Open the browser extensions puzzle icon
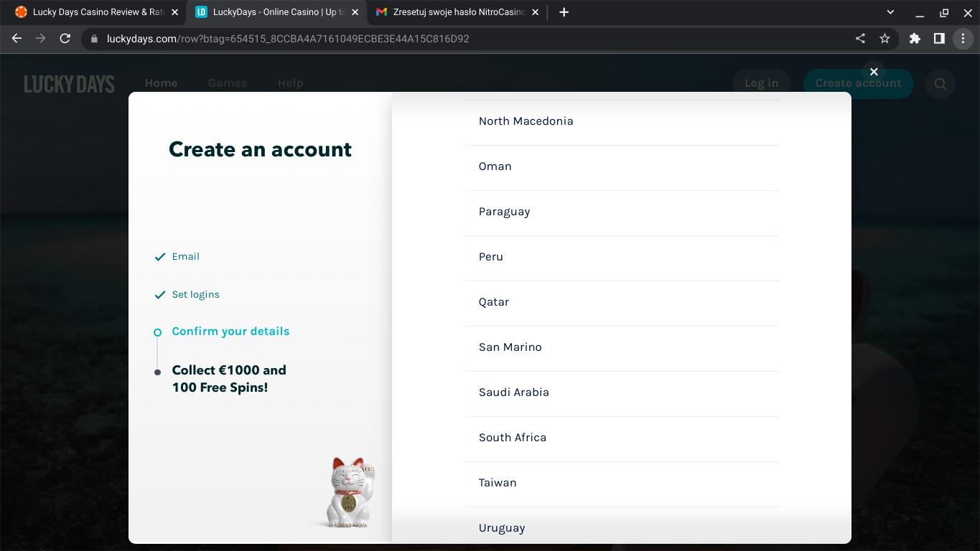The height and width of the screenshot is (551, 980). coord(915,39)
